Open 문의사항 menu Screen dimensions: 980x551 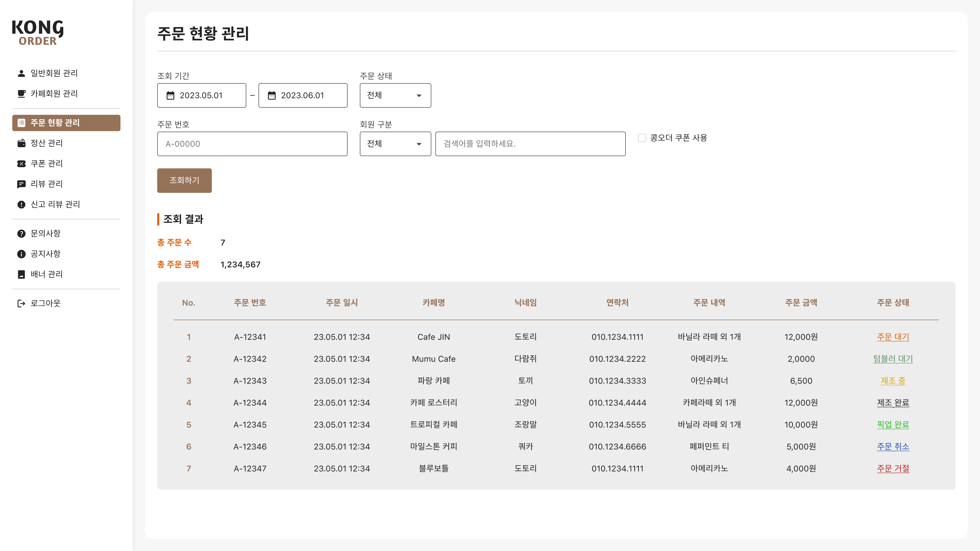click(x=66, y=233)
